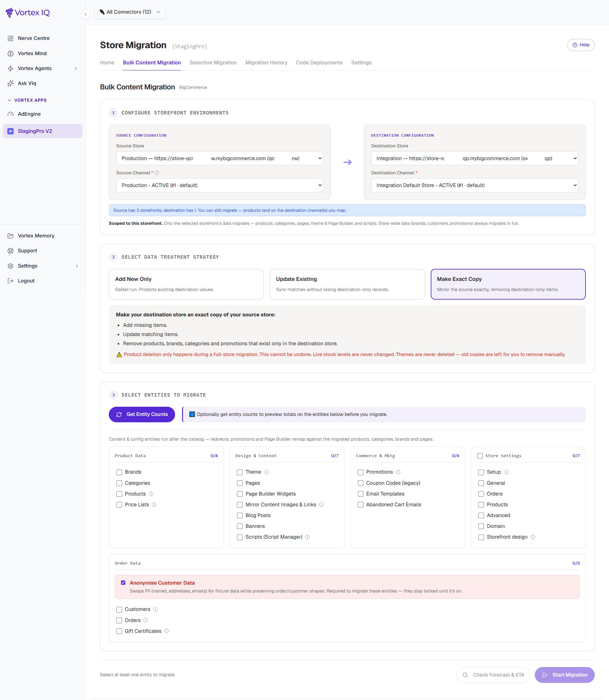
Task: Click the Ask Viq sparkle icon
Action: tap(10, 84)
